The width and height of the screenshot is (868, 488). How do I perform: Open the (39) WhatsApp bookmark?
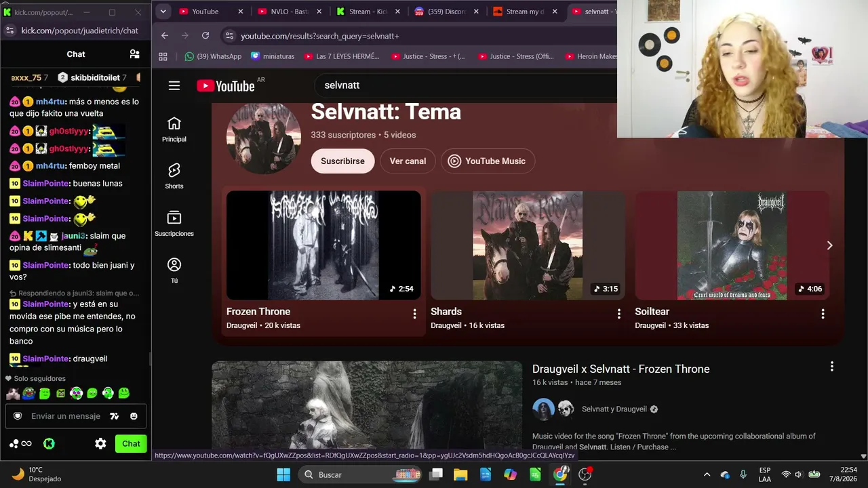coord(213,56)
